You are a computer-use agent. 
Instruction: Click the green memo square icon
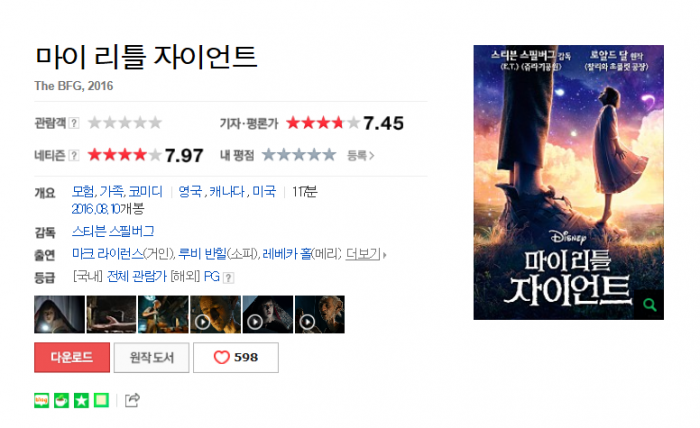point(101,400)
